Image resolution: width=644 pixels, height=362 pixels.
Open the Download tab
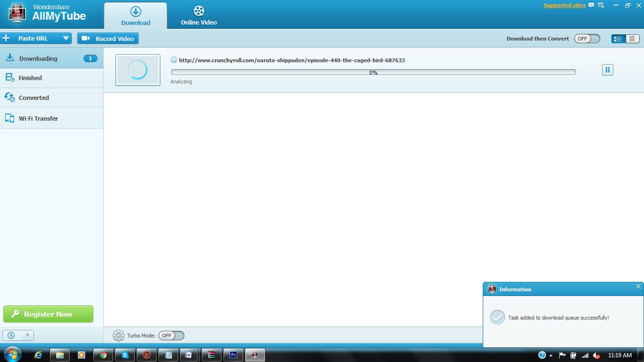pos(135,15)
